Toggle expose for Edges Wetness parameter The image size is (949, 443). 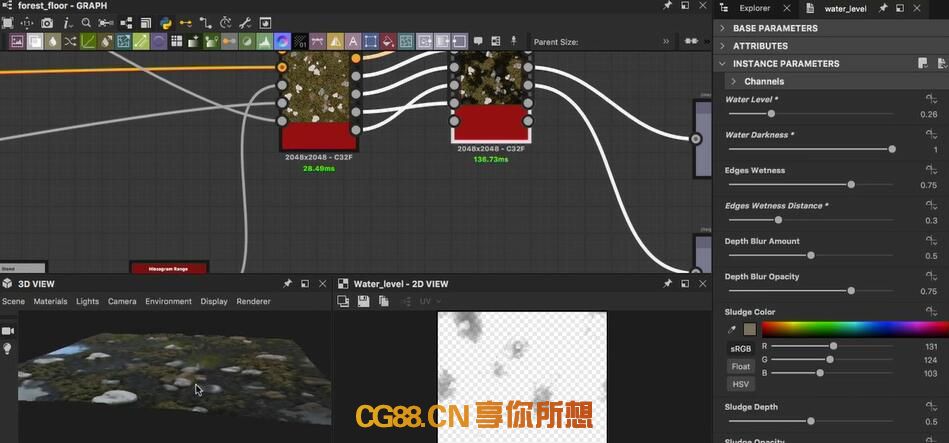931,170
